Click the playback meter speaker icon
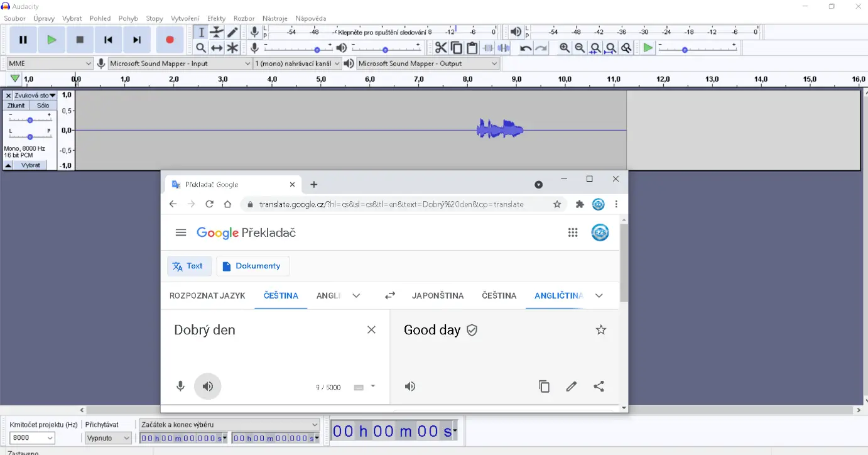Viewport: 868px width, 455px height. [x=516, y=31]
